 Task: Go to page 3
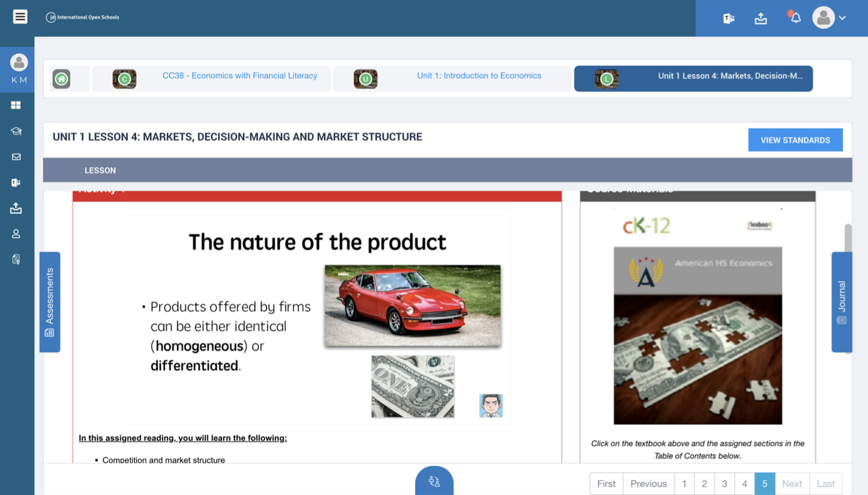[x=724, y=483]
